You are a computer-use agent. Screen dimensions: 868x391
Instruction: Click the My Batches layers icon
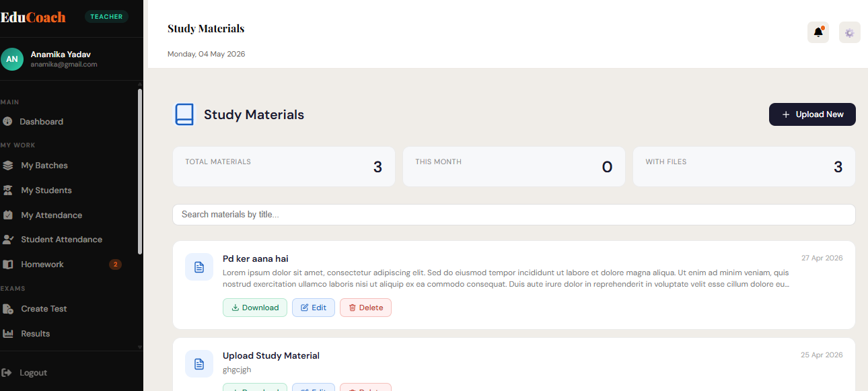click(x=8, y=166)
